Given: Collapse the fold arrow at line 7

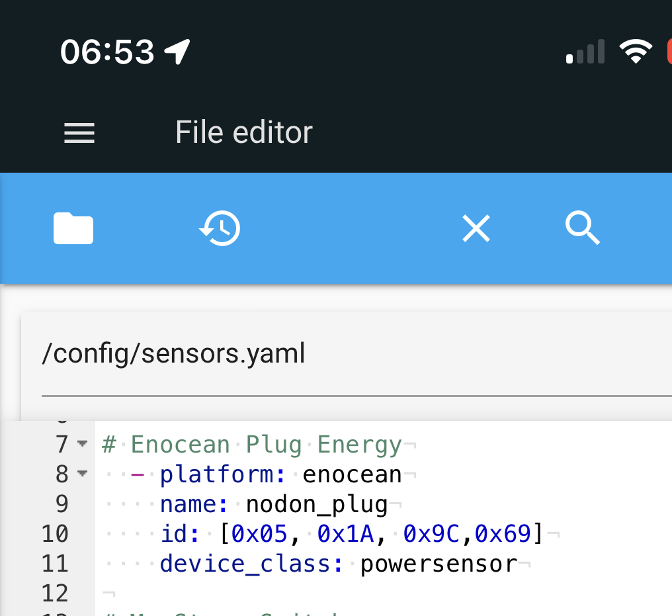Looking at the screenshot, I should tap(82, 443).
